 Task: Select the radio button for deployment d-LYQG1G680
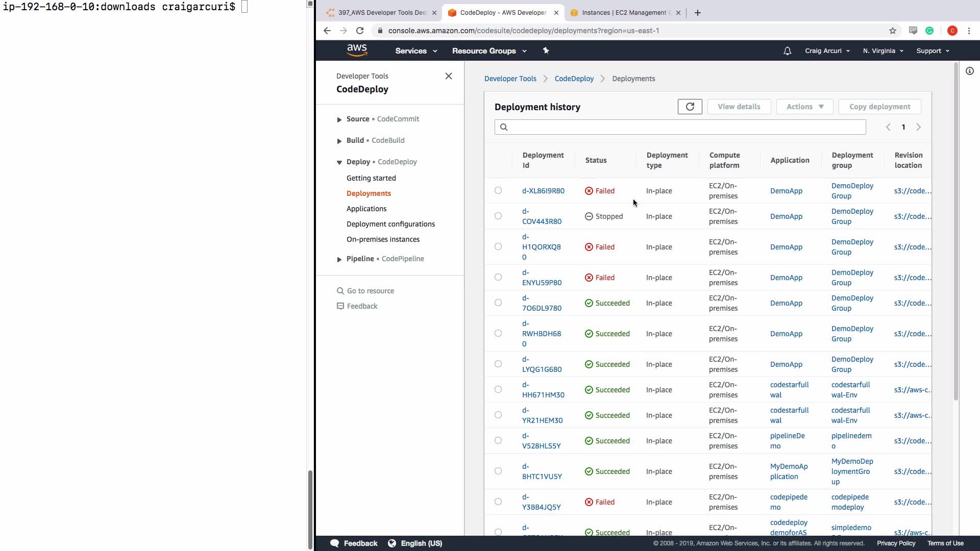pos(498,364)
